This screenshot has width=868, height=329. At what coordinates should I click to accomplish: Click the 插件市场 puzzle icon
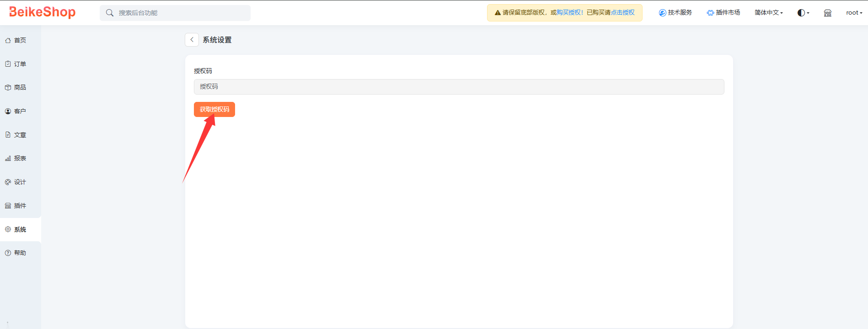[710, 13]
